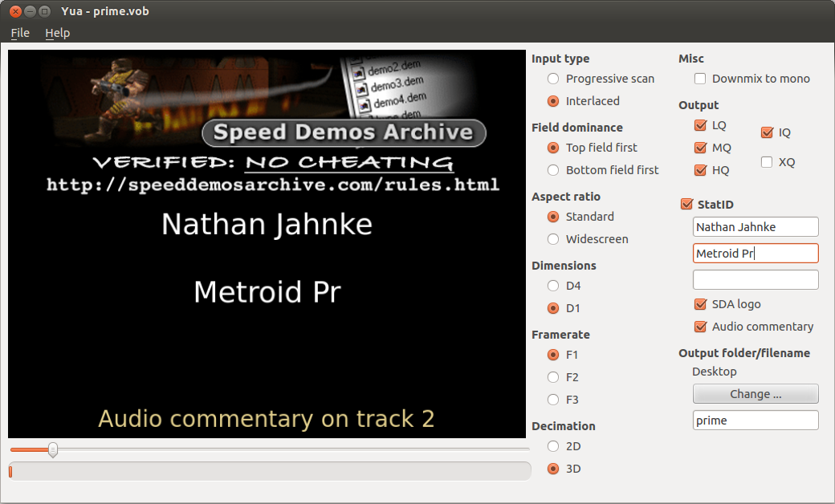Open the Help menu
835x504 pixels.
[x=58, y=33]
